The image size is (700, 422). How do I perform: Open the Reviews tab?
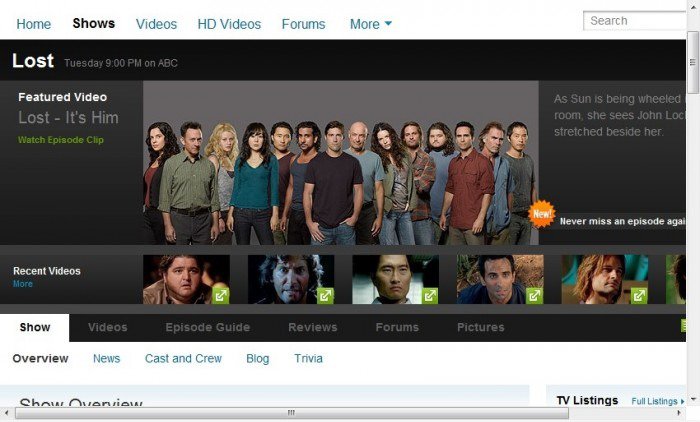pos(313,327)
